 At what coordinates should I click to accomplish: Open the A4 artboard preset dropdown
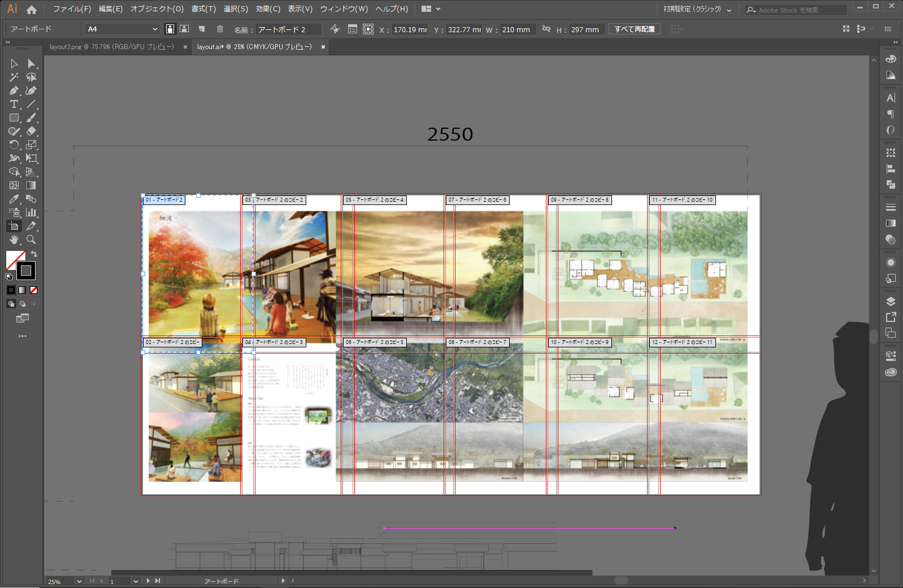[122, 29]
